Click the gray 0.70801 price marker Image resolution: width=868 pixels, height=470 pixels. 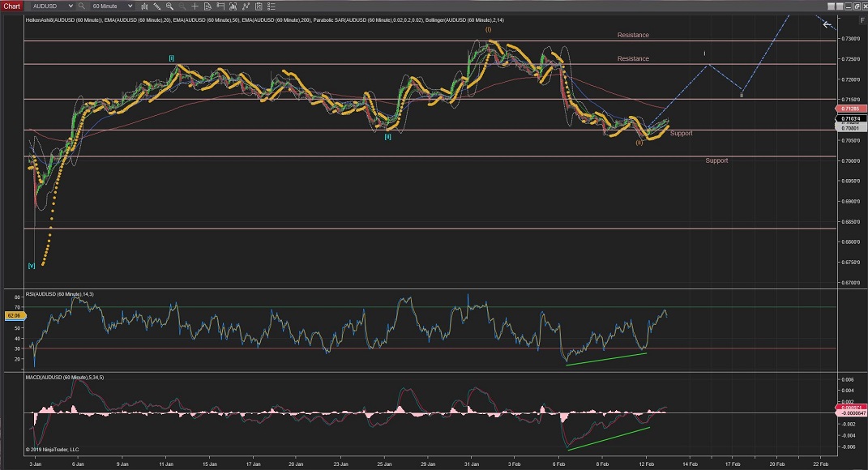(850, 128)
